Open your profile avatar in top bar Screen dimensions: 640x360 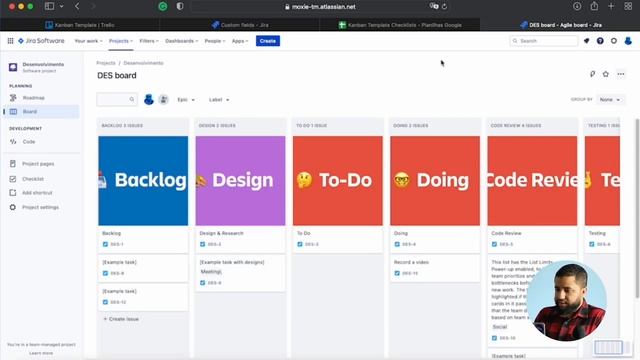pos(628,41)
